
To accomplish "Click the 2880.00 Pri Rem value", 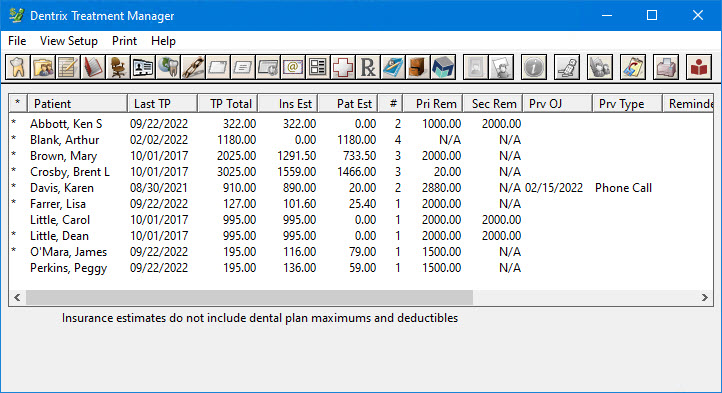I will coord(441,188).
